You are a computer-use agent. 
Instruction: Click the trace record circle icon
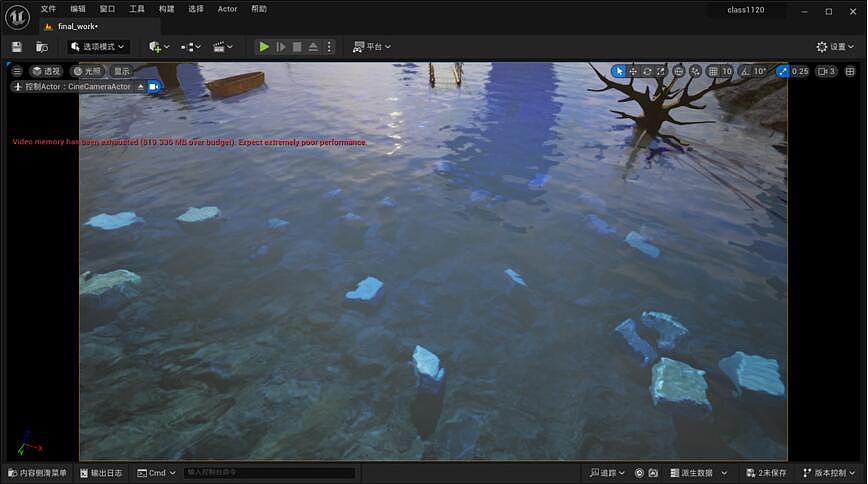coord(639,473)
